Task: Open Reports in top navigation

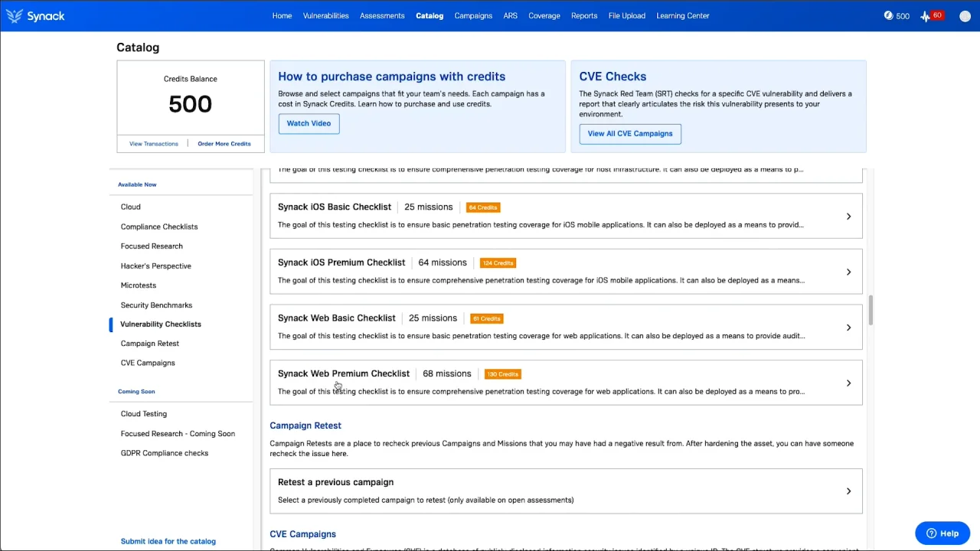Action: pos(584,15)
